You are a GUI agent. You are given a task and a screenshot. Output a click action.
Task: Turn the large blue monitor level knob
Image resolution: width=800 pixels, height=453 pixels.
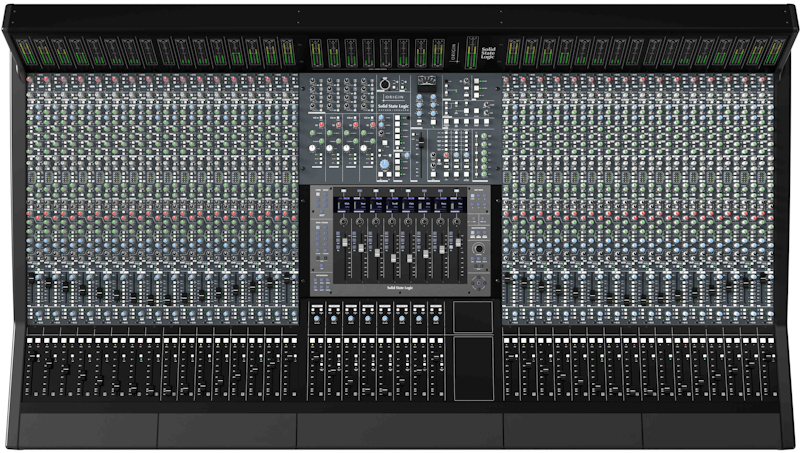click(x=384, y=162)
